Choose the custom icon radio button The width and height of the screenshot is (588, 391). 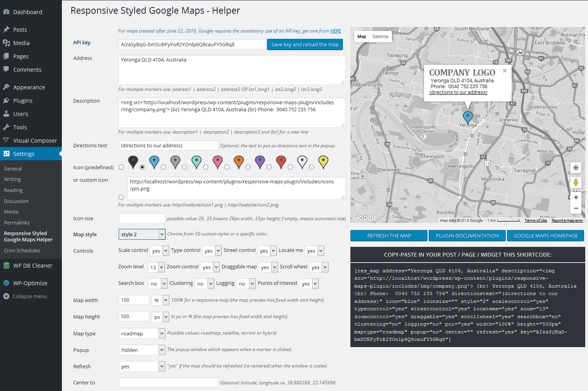[121, 197]
